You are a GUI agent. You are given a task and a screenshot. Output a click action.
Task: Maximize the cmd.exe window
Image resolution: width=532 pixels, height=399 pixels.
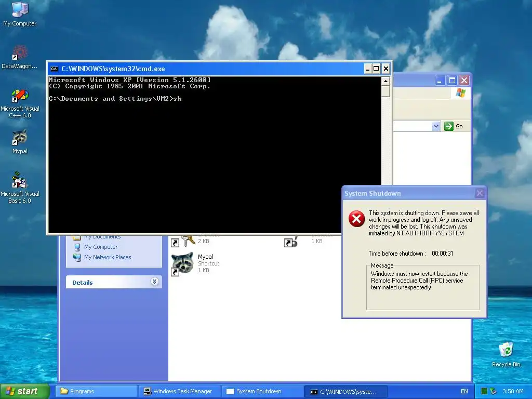coord(376,69)
